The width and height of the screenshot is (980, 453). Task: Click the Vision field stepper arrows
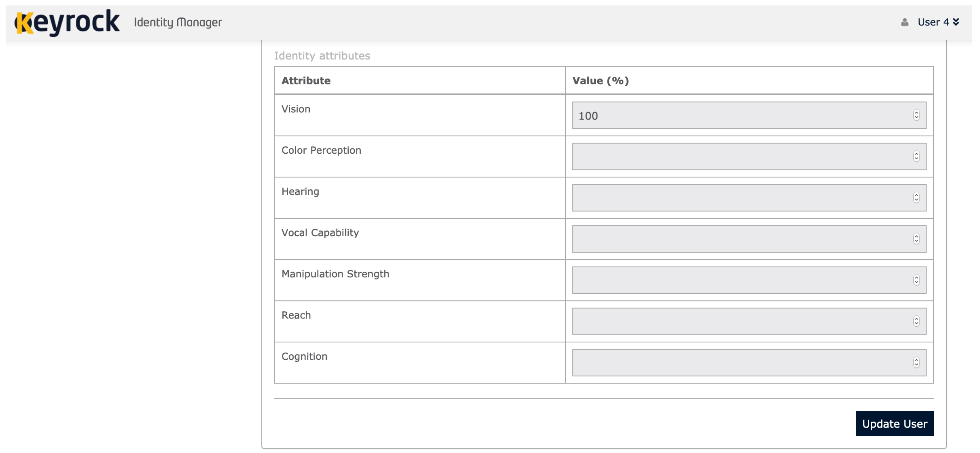tap(916, 115)
